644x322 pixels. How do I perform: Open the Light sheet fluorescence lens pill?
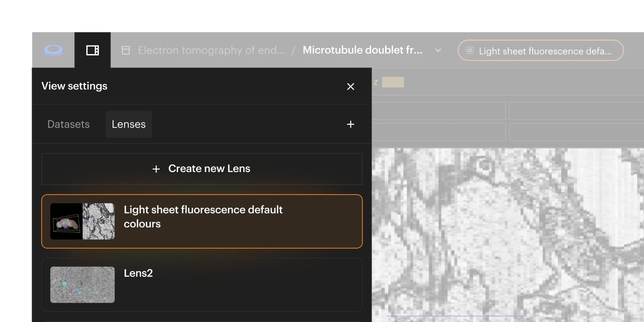pos(541,50)
